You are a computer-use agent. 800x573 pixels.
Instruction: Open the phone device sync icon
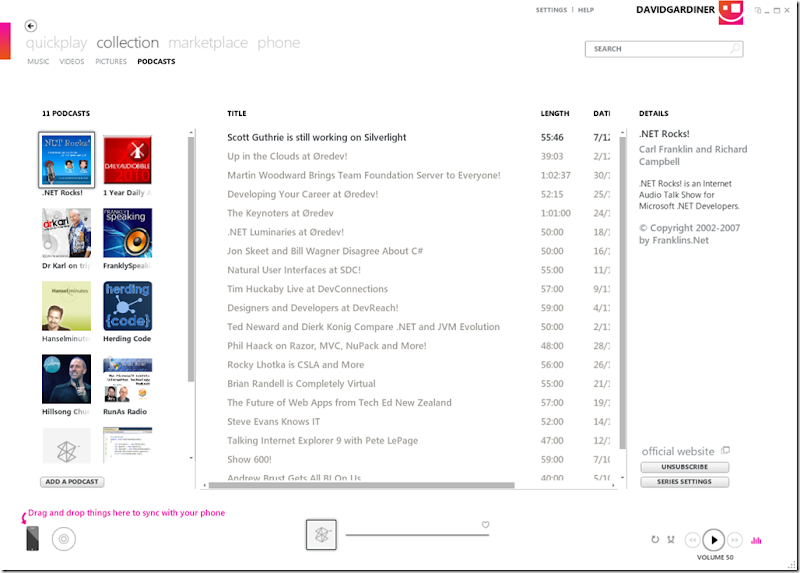click(32, 538)
